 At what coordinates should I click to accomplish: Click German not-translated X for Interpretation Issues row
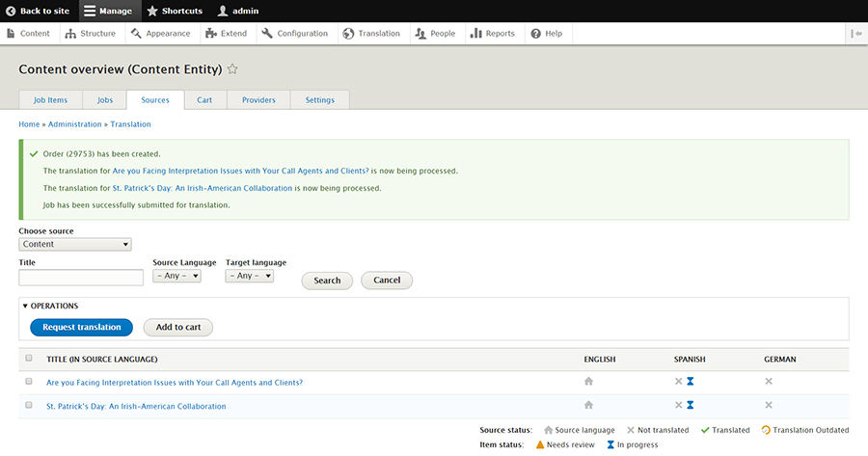[x=769, y=382]
